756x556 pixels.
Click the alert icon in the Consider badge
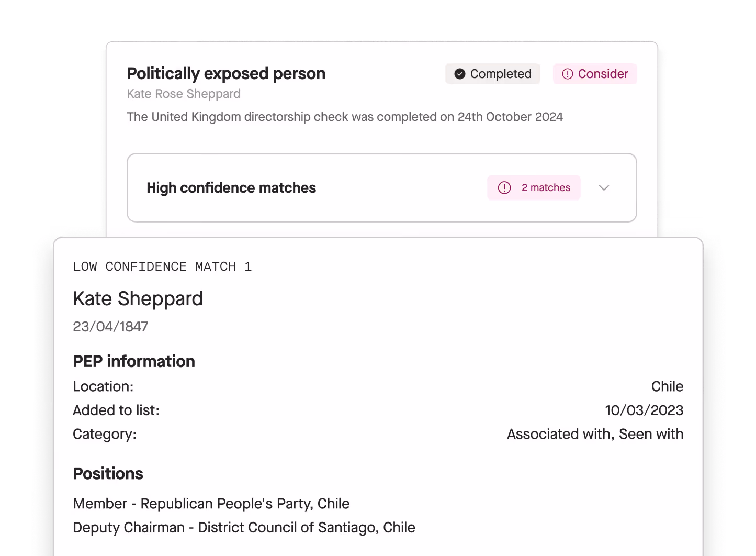pos(567,74)
